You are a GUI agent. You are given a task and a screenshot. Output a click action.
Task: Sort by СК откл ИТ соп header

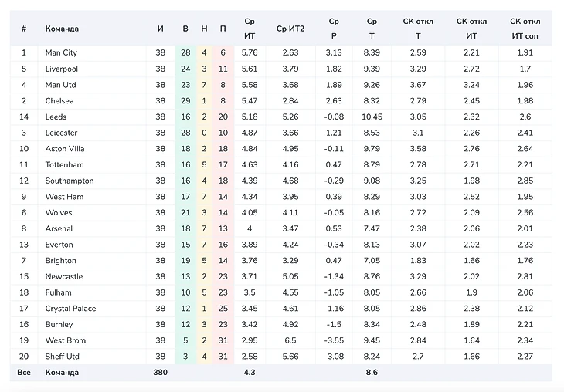click(525, 29)
